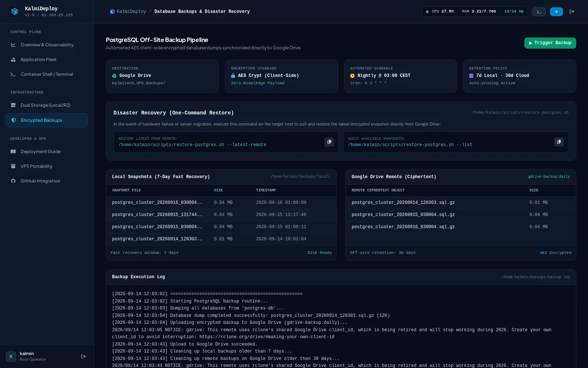This screenshot has width=588, height=368.
Task: Click the Zero-Knowledge Payload label
Action: click(258, 83)
